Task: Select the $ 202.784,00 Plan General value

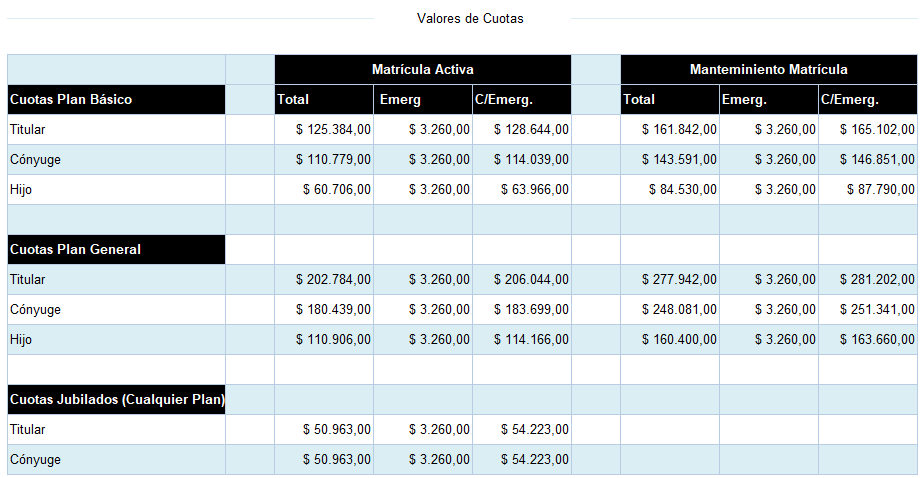Action: click(x=333, y=280)
